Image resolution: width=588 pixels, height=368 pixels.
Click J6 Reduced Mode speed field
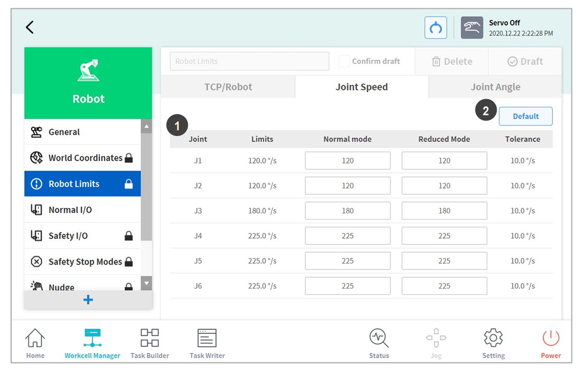444,286
